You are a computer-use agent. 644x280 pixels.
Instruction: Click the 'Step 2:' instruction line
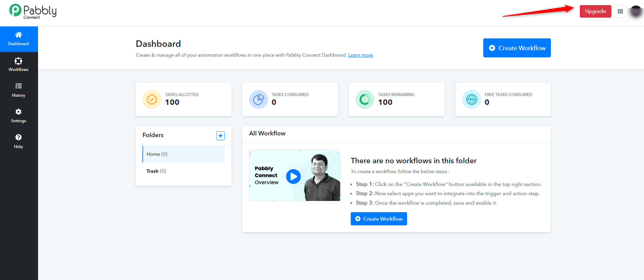[x=448, y=193]
